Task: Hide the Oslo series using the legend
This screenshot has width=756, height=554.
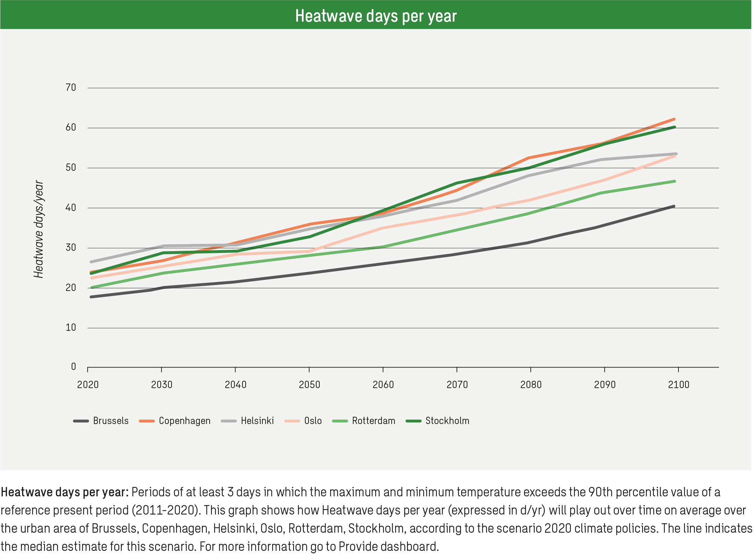Action: tap(313, 421)
